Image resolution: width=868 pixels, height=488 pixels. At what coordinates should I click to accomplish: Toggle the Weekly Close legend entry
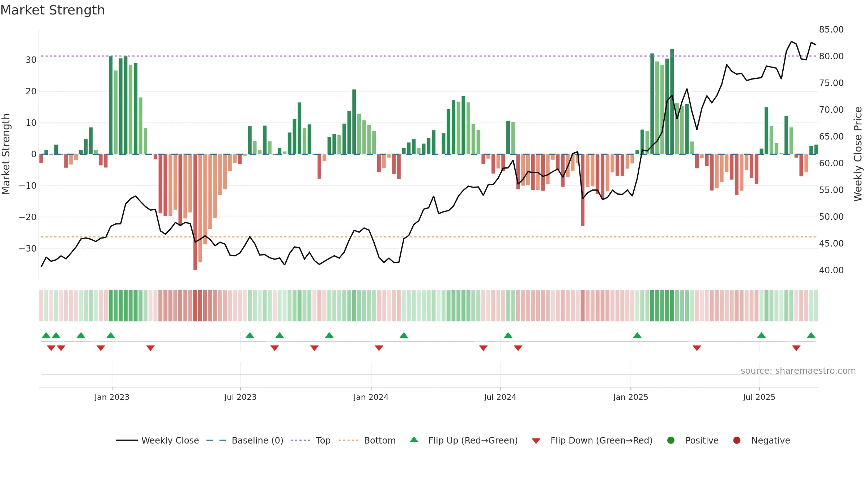pos(157,440)
